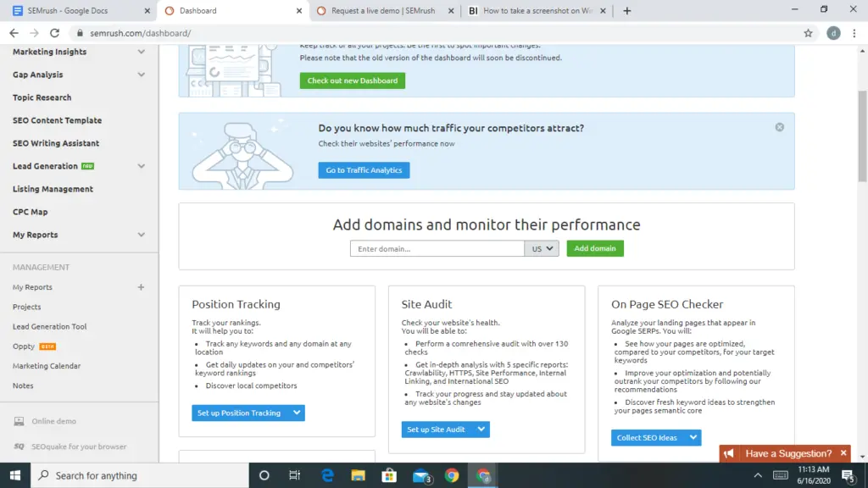Click the browser reload page icon

[x=54, y=33]
